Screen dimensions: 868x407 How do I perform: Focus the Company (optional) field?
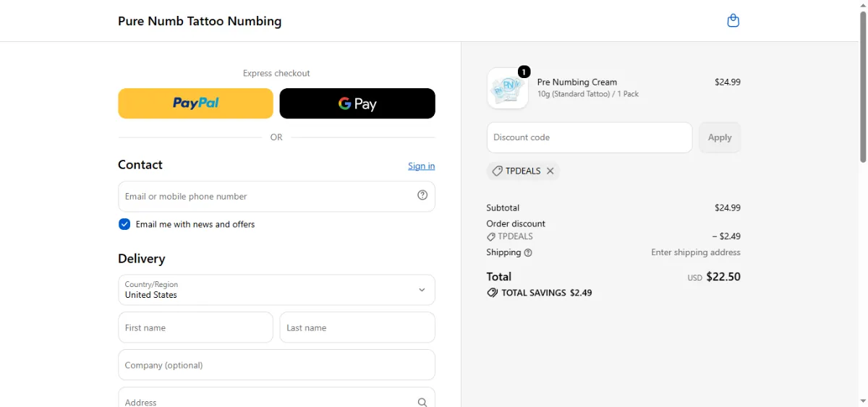(276, 365)
